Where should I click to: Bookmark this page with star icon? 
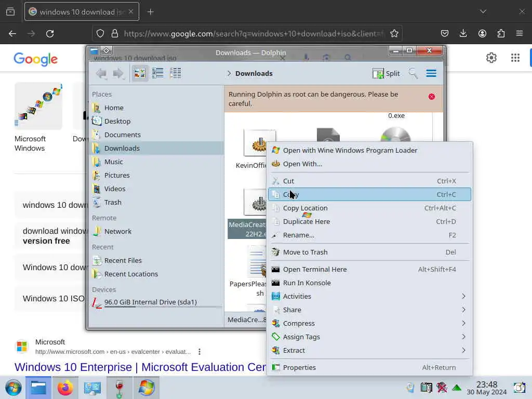coord(394,34)
